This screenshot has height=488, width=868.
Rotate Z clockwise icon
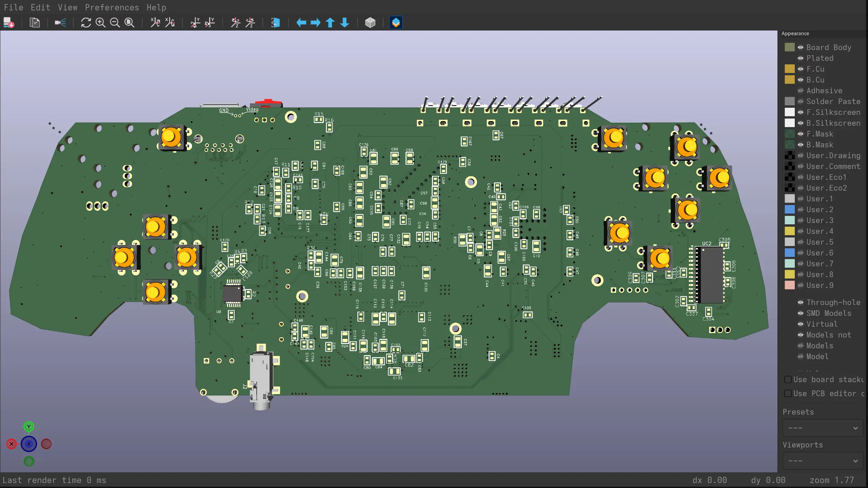236,23
